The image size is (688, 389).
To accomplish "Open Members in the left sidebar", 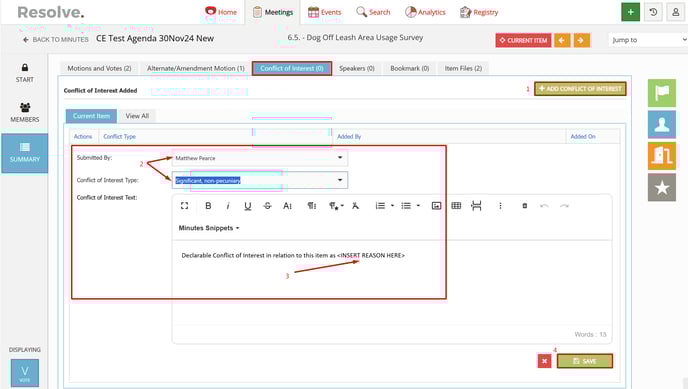I will pos(25,112).
